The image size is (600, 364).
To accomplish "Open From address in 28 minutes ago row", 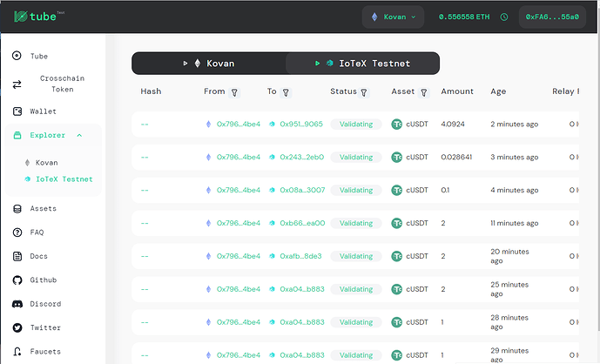I will point(239,322).
